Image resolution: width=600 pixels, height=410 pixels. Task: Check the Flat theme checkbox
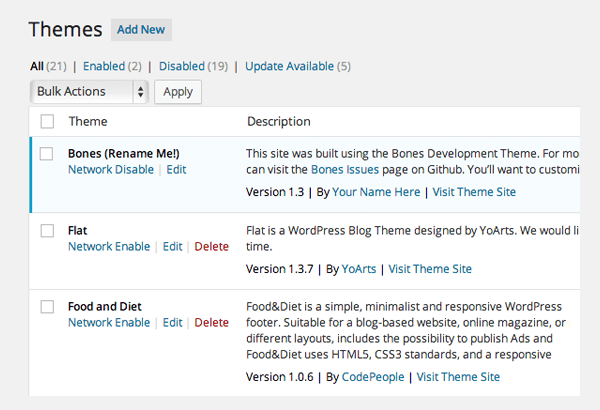point(47,230)
